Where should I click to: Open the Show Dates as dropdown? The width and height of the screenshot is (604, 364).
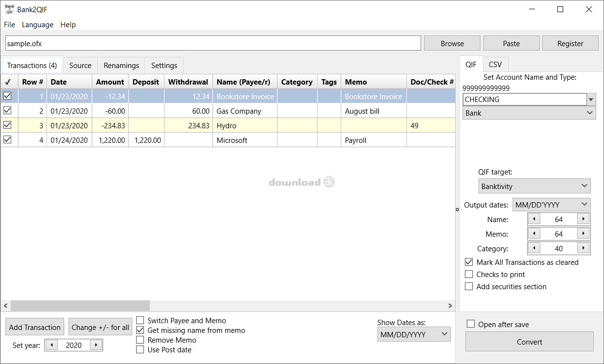(x=414, y=334)
